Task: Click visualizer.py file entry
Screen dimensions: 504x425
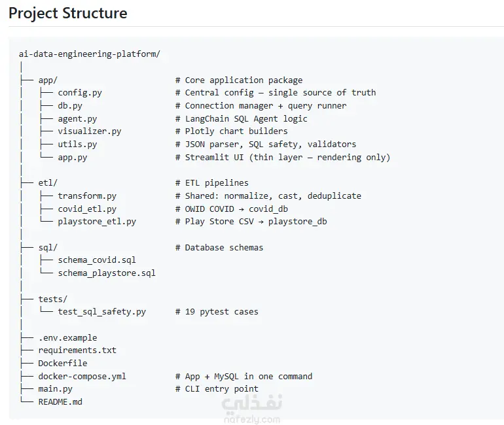Action: tap(90, 131)
